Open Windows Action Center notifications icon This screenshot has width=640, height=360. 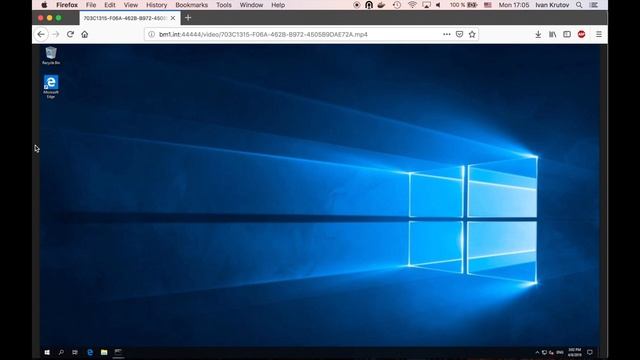pos(590,352)
